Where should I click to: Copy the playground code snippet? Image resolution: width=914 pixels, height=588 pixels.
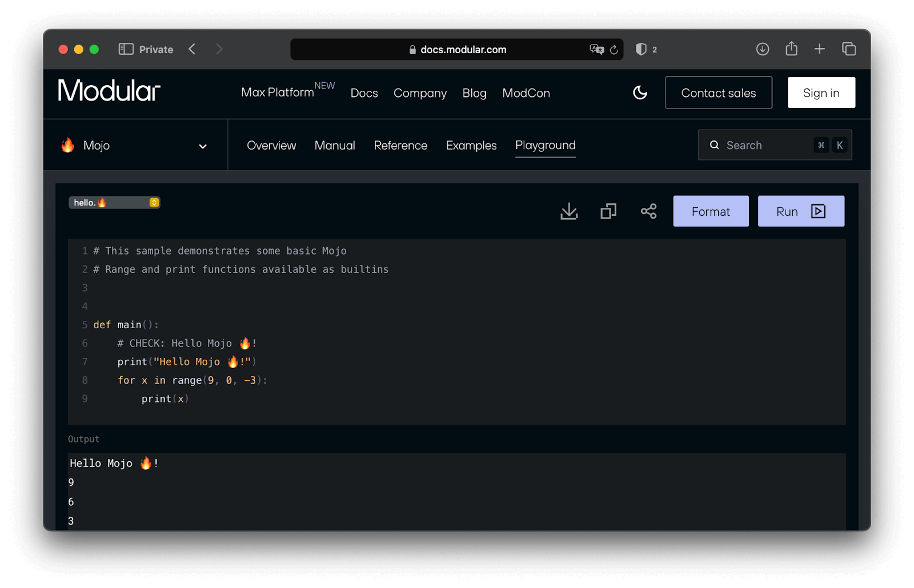(x=608, y=211)
